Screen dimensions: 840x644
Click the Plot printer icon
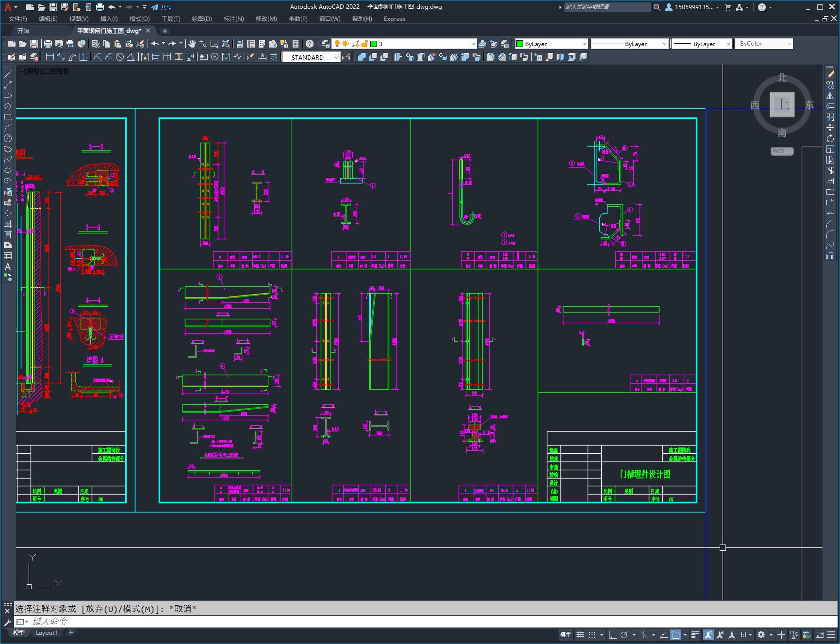48,44
